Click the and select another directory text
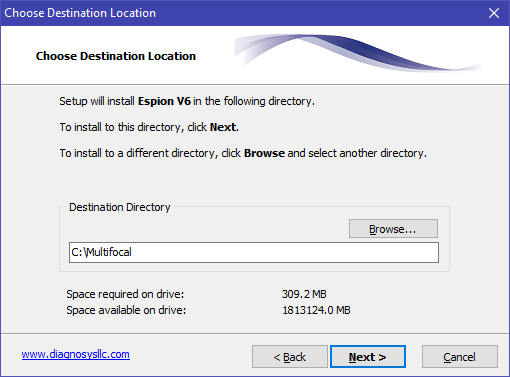The width and height of the screenshot is (510, 377). (357, 153)
